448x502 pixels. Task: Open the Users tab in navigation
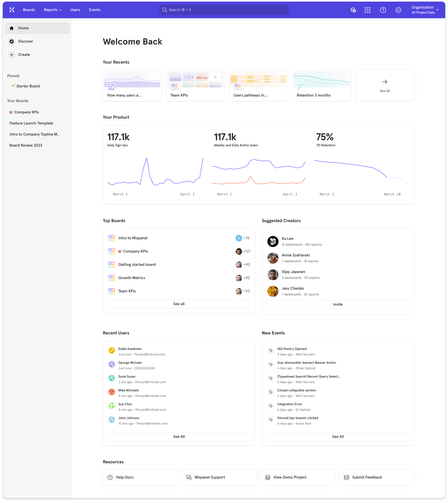click(75, 10)
